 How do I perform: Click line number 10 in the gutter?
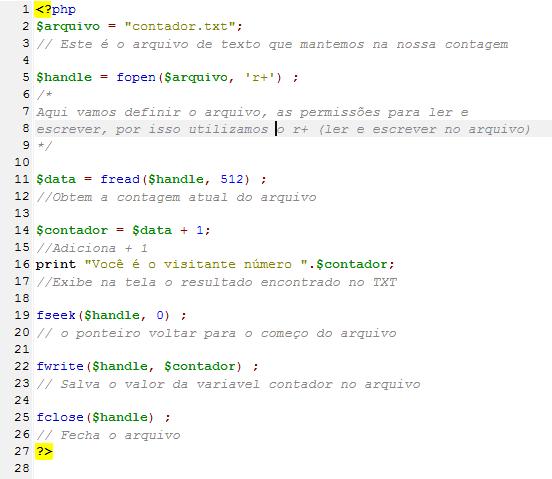(22, 162)
